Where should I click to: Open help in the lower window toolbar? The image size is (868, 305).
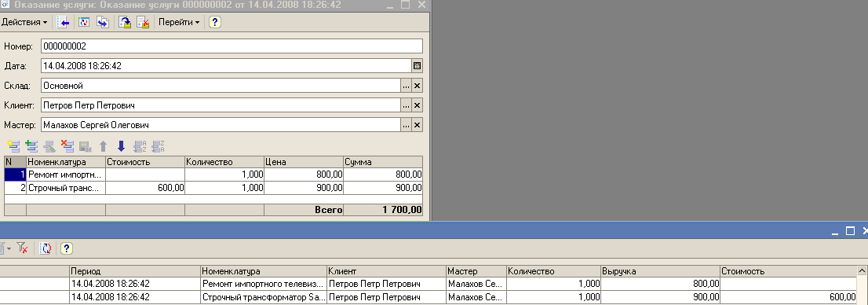tap(67, 248)
